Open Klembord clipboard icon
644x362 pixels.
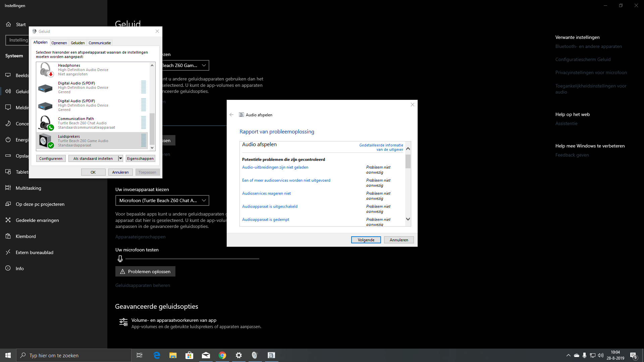(x=8, y=236)
